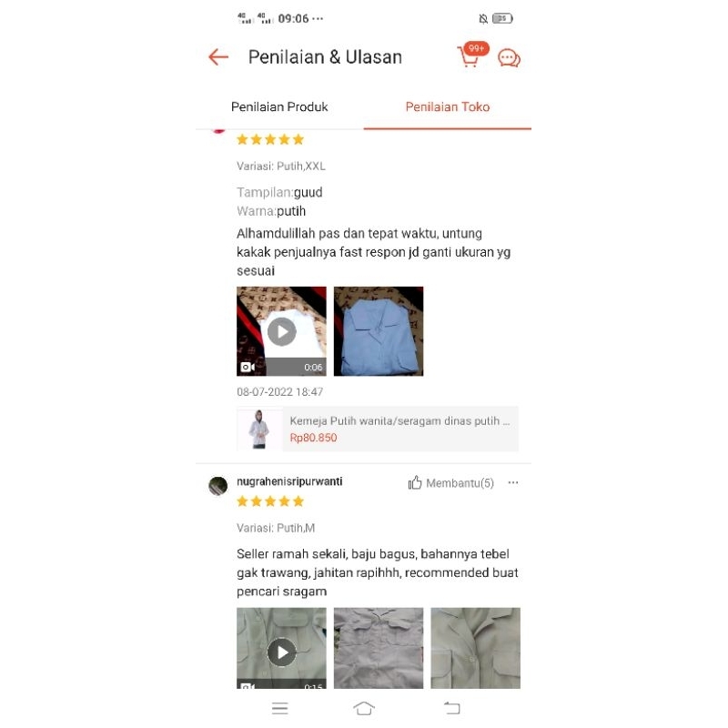Tap the Android recent apps menu icon
This screenshot has height=728, width=728.
[280, 708]
